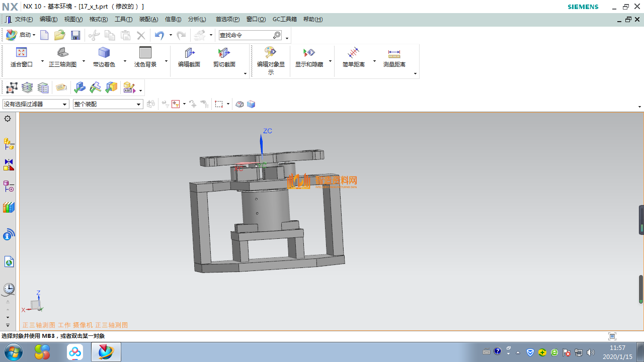Open the Constraint Navigator sidebar icon

pyautogui.click(x=9, y=165)
